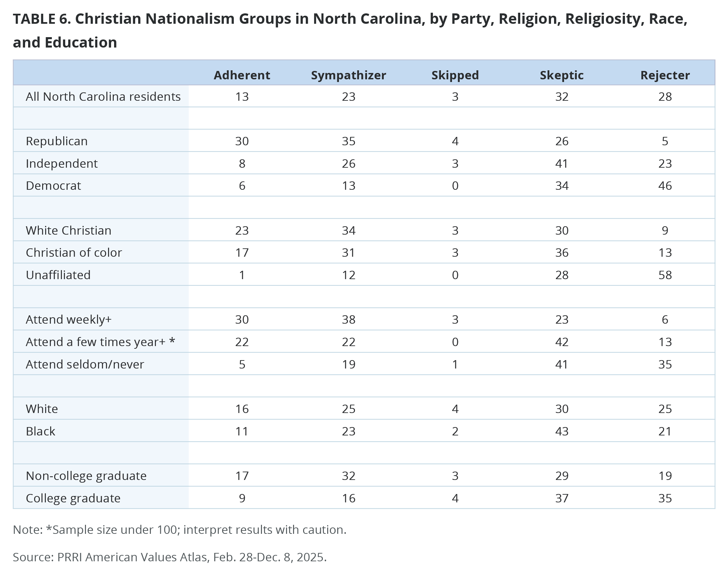Click the Rejecter column header
The width and height of the screenshot is (728, 574).
click(665, 75)
